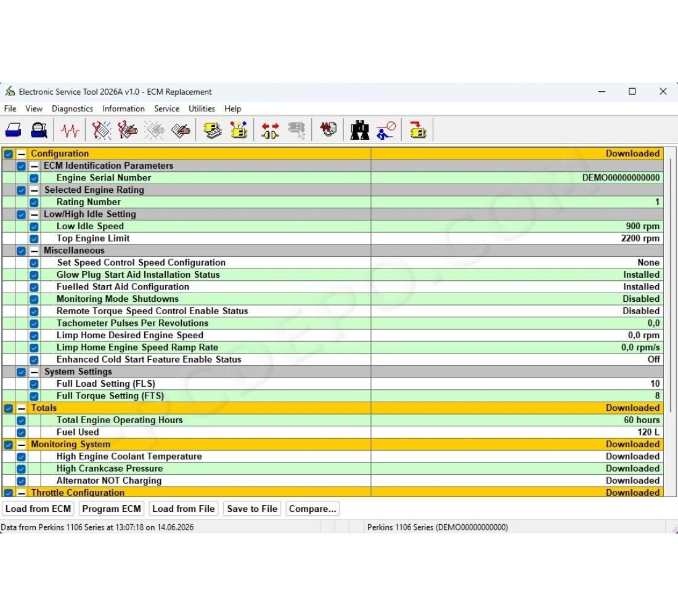Collapse the Configuration group
Image resolution: width=678 pixels, height=616 pixels.
pos(21,153)
